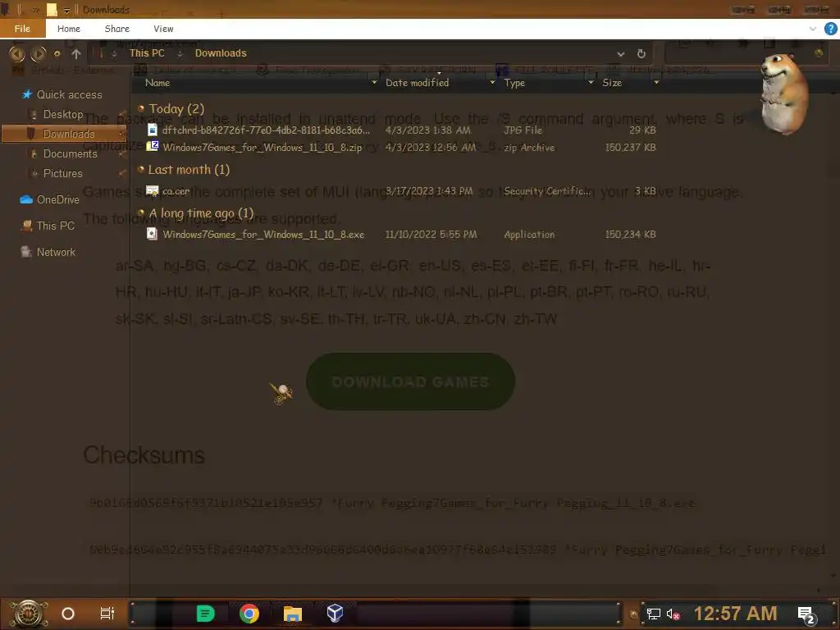This screenshot has height=630, width=840.
Task: Open the JPG file icon for dftchrd-b842726f
Action: click(x=152, y=130)
